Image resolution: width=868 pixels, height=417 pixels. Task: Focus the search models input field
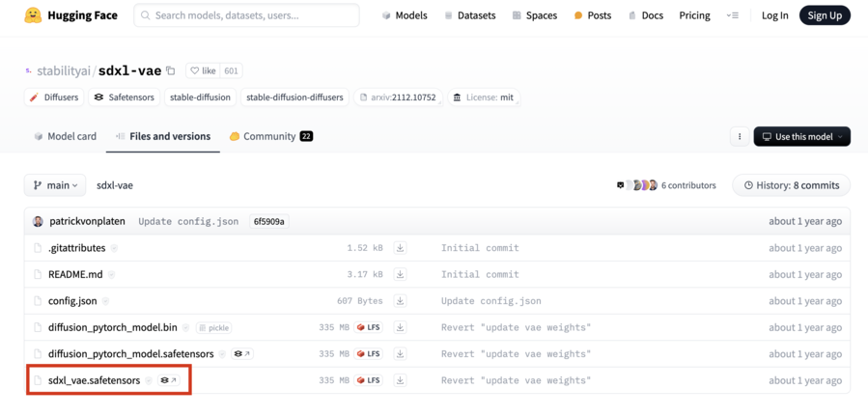tap(247, 15)
